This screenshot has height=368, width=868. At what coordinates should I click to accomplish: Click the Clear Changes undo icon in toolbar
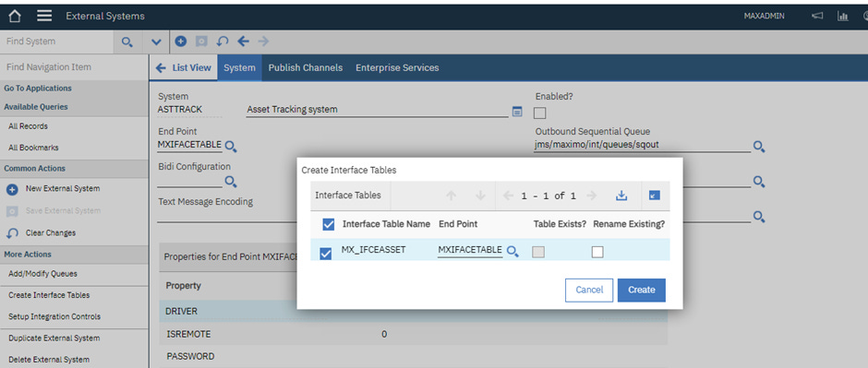[223, 42]
